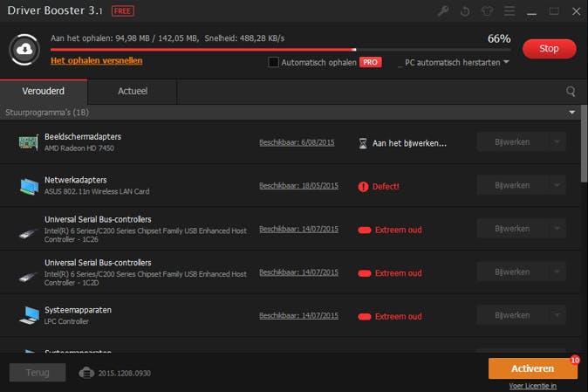Viewport: 588px width, 392px height.
Task: Click the red 10 notification badge
Action: (x=575, y=360)
